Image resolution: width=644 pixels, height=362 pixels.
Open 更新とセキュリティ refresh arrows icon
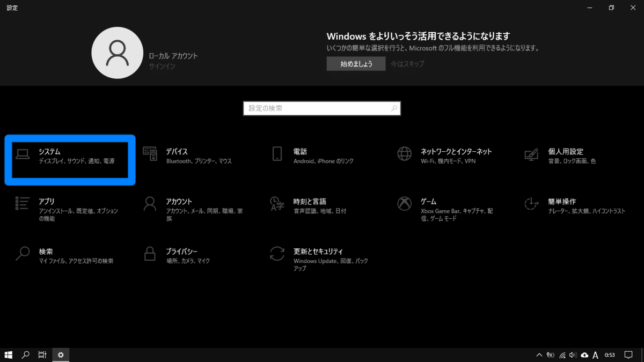277,254
